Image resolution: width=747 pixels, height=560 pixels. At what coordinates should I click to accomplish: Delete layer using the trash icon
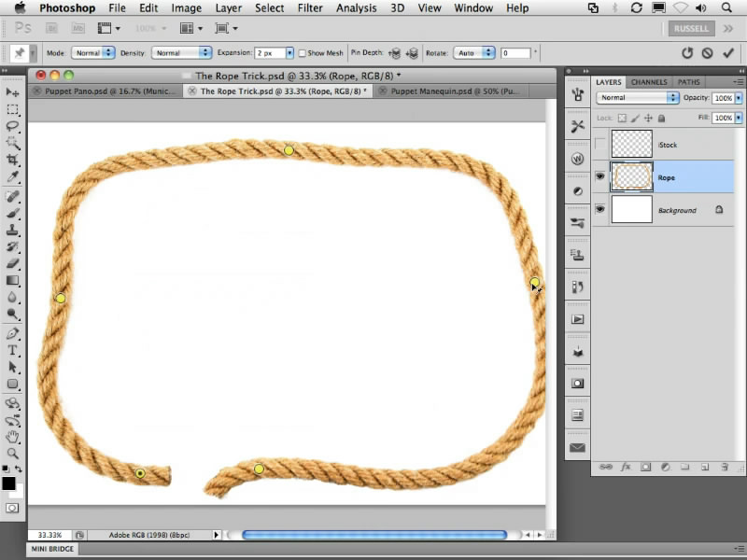pos(724,466)
